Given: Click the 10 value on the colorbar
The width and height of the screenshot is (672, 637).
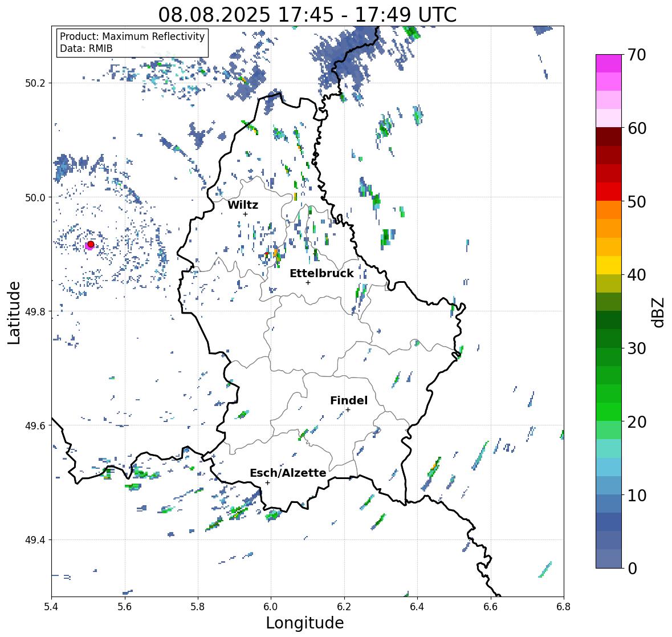Looking at the screenshot, I should click(x=637, y=495).
